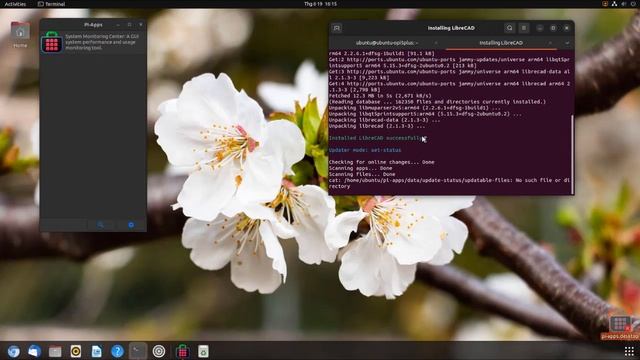Viewport: 640px width, 360px height.
Task: Click the Pi-Apps logo icon in Pi-Apps window
Action: click(52, 42)
